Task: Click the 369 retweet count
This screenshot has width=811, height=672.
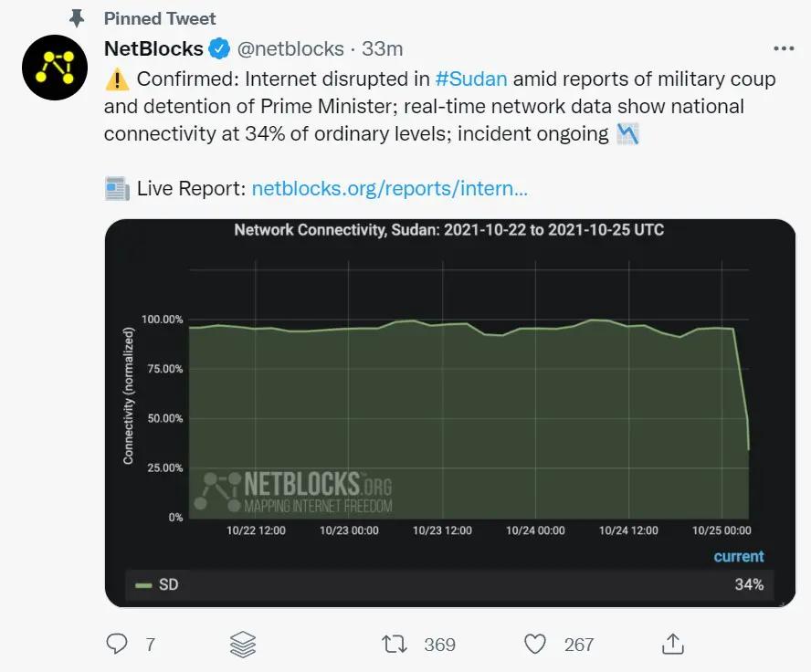Action: [x=439, y=645]
